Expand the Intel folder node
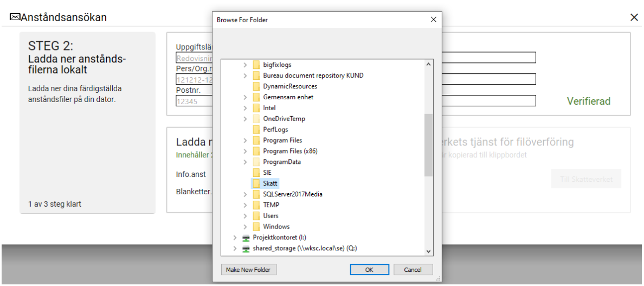644x286 pixels. pos(245,108)
